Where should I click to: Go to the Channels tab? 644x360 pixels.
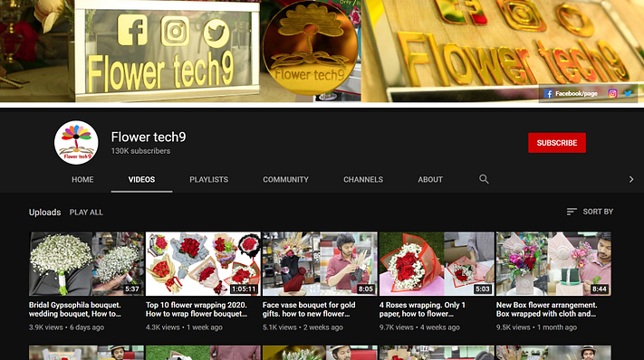[x=363, y=180]
